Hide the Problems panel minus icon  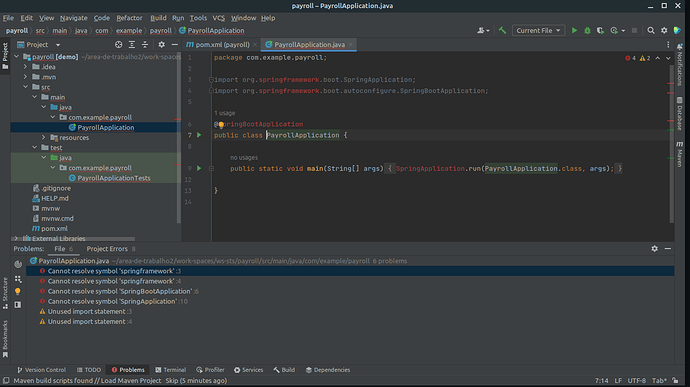coord(668,249)
